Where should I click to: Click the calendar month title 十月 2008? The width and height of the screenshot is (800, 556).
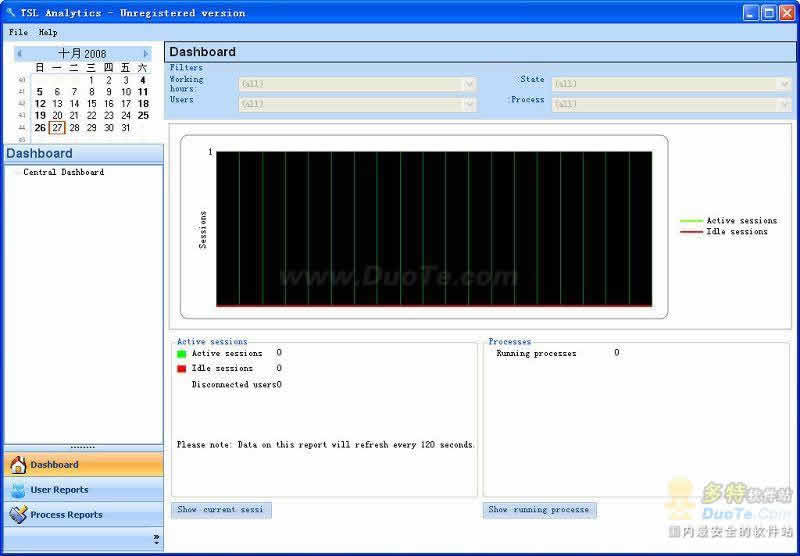coord(82,54)
